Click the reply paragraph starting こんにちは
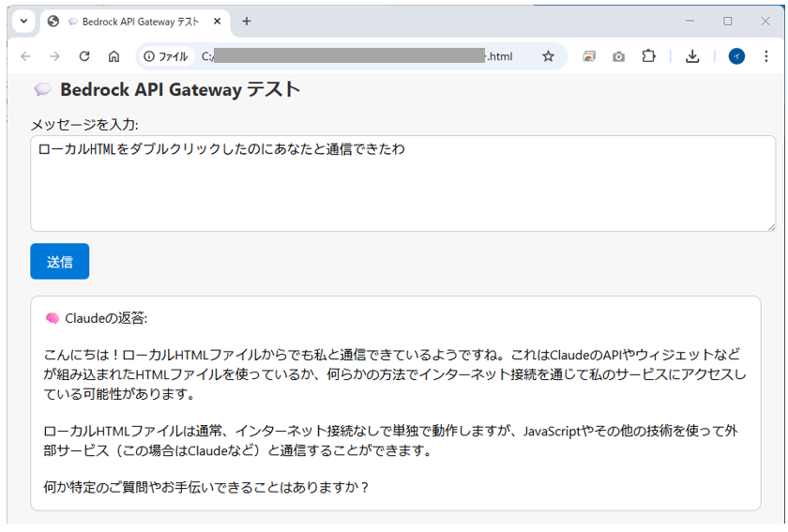This screenshot has height=532, width=788. coord(395,374)
